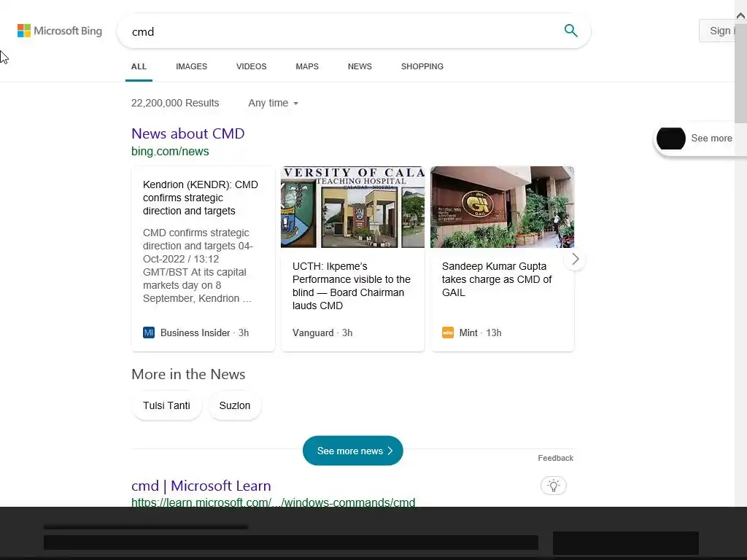
Task: Click the lightbulb icon beside Microsoft Learn result
Action: click(553, 486)
